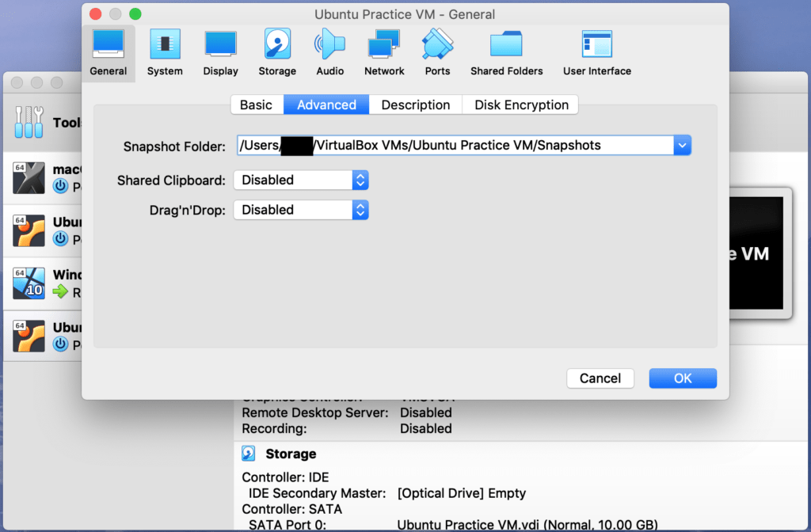Click 'Remote Desktop Server:' label
This screenshot has width=811, height=532.
[x=315, y=412]
